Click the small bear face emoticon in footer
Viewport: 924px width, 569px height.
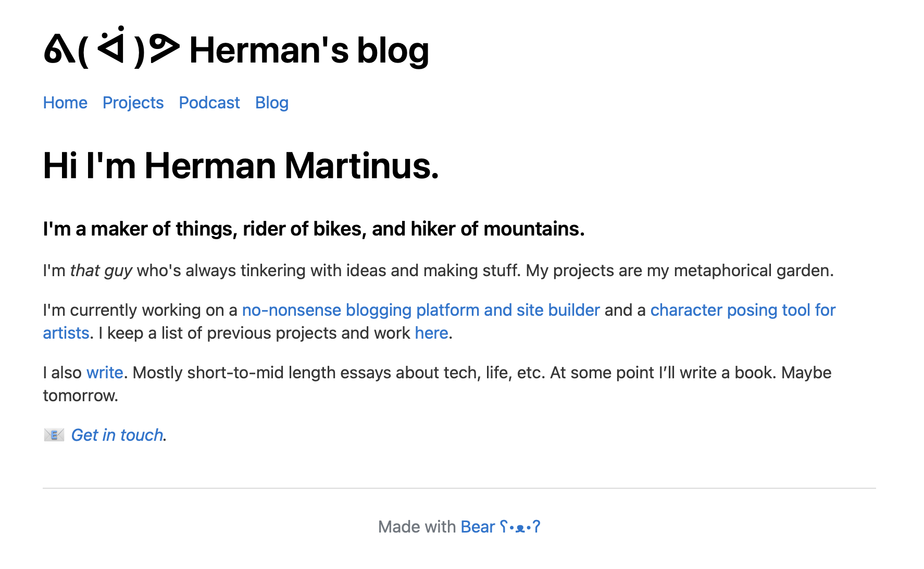click(x=520, y=527)
